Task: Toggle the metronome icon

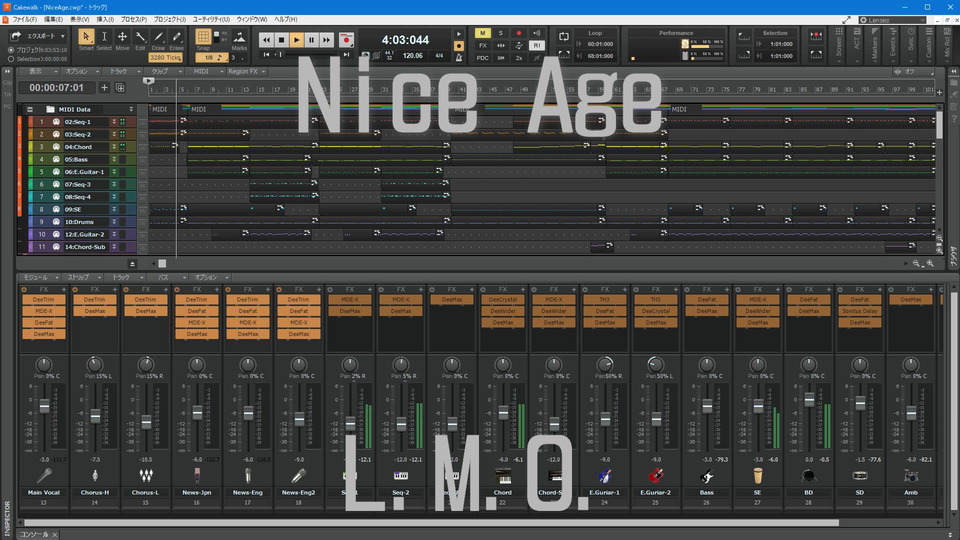Action: (459, 57)
